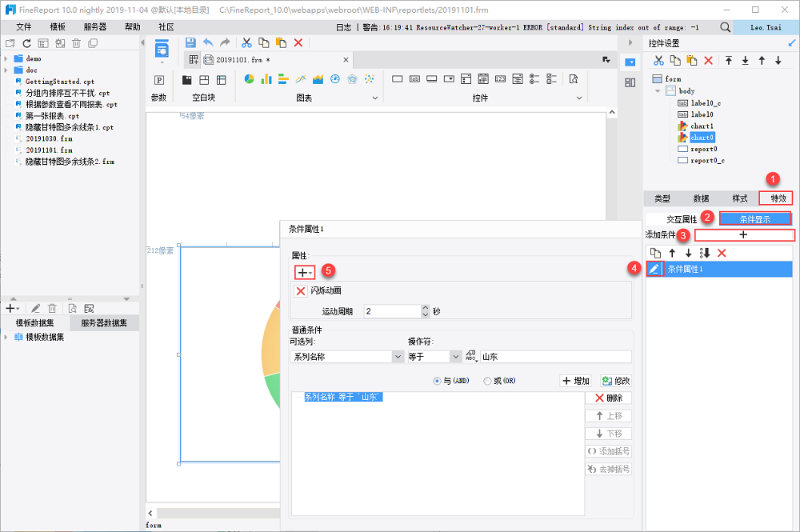800x532 pixels.
Task: Click the save icon in top toolbar
Action: tap(190, 42)
